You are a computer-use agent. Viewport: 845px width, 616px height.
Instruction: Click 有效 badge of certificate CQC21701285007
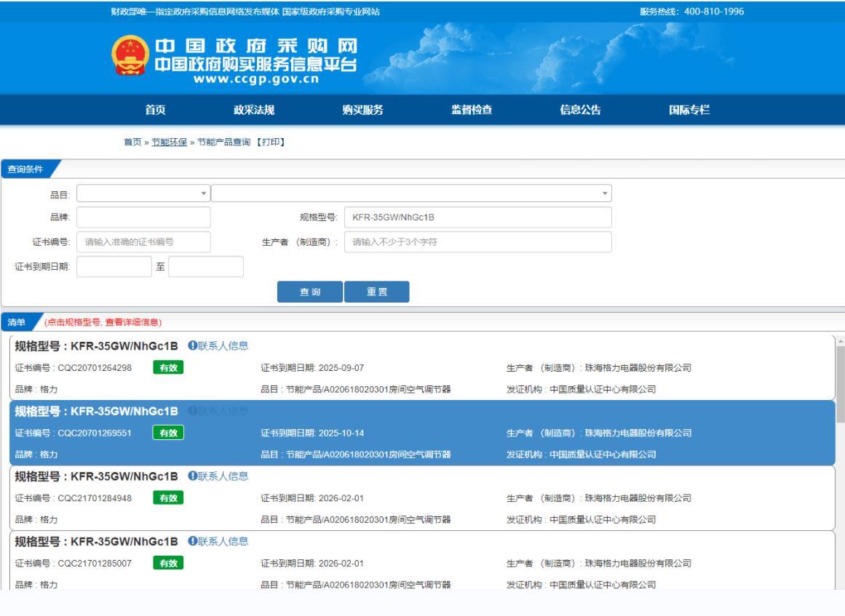(169, 563)
